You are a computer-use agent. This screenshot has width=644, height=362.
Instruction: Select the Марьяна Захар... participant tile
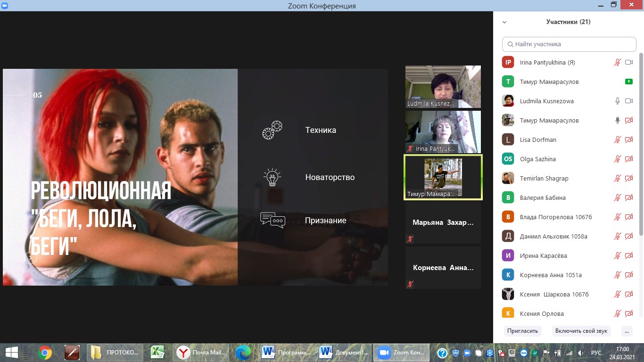443,222
